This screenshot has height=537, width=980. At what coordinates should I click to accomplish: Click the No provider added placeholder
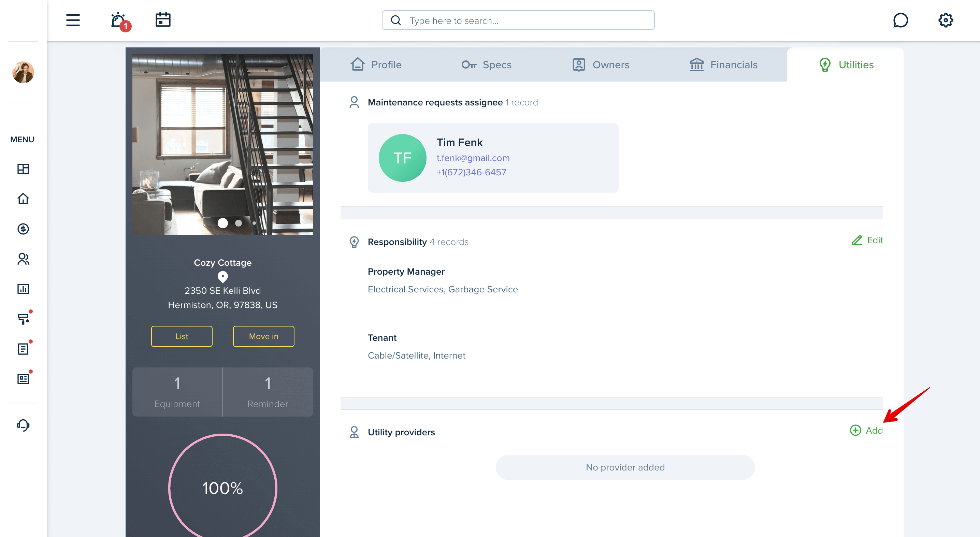pyautogui.click(x=625, y=467)
